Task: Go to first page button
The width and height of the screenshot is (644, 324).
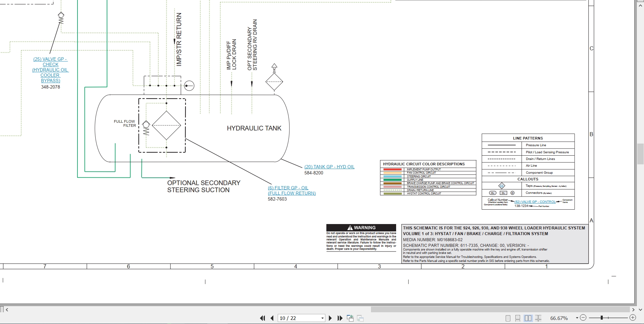Action: [262, 318]
